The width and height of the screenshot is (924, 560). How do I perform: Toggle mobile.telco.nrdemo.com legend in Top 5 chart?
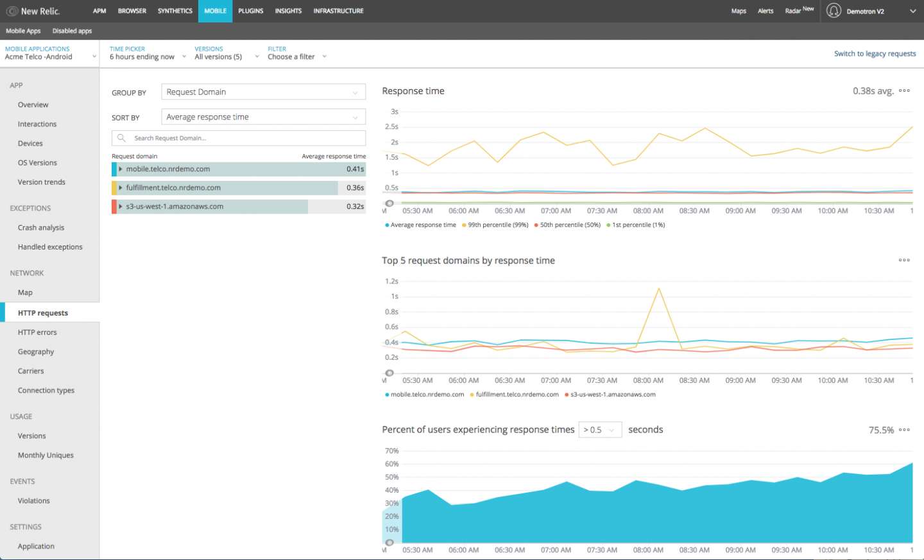424,395
